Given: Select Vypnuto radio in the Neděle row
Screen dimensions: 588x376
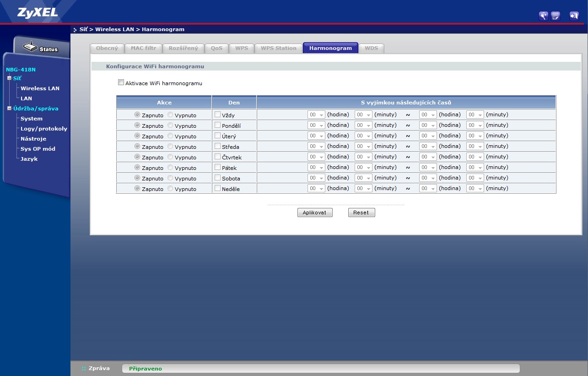Looking at the screenshot, I should (170, 188).
